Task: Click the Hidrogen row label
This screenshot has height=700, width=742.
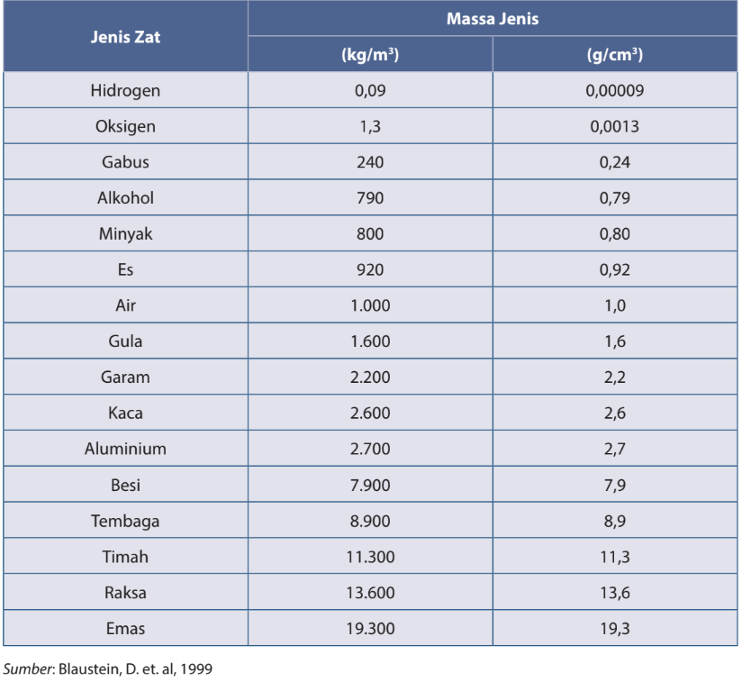Action: [x=125, y=91]
